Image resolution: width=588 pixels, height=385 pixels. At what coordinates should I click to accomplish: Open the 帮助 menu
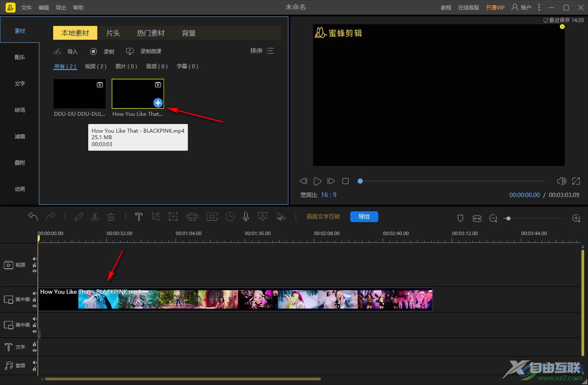pyautogui.click(x=78, y=8)
